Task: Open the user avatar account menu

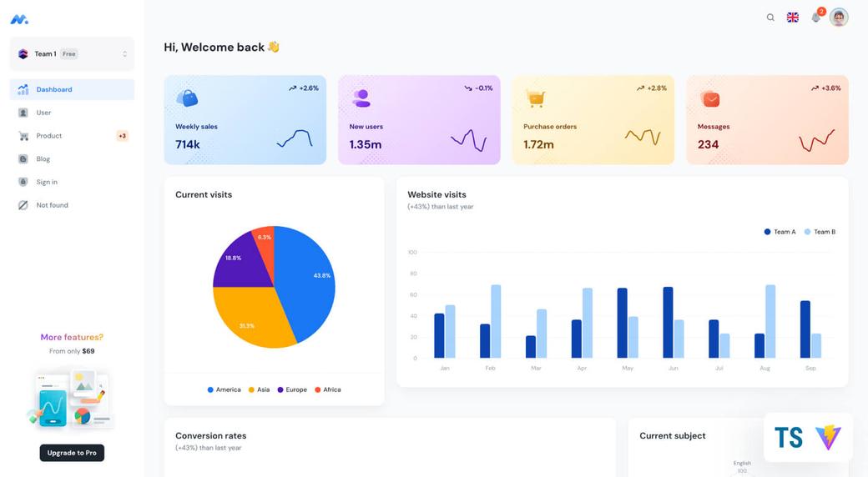Action: point(839,18)
